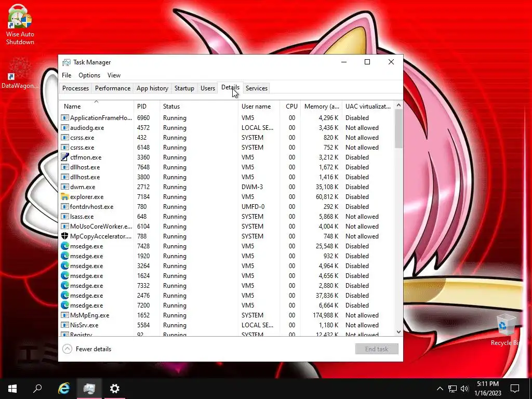Image resolution: width=532 pixels, height=399 pixels.
Task: Click the network tray icon
Action: (453, 389)
